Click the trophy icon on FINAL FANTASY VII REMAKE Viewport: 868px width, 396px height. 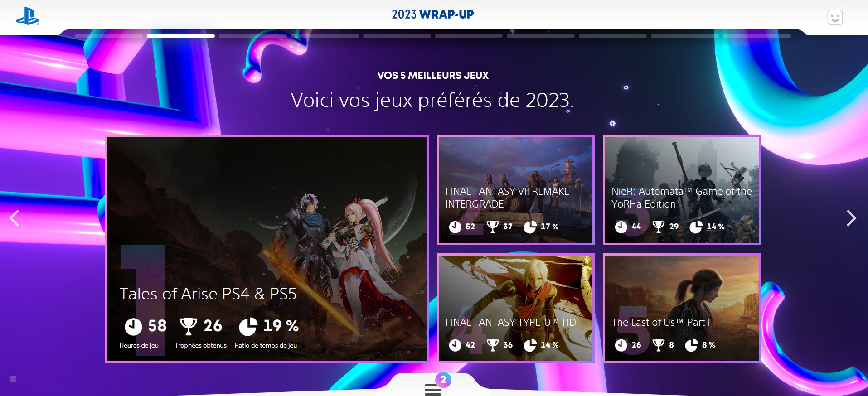(492, 227)
